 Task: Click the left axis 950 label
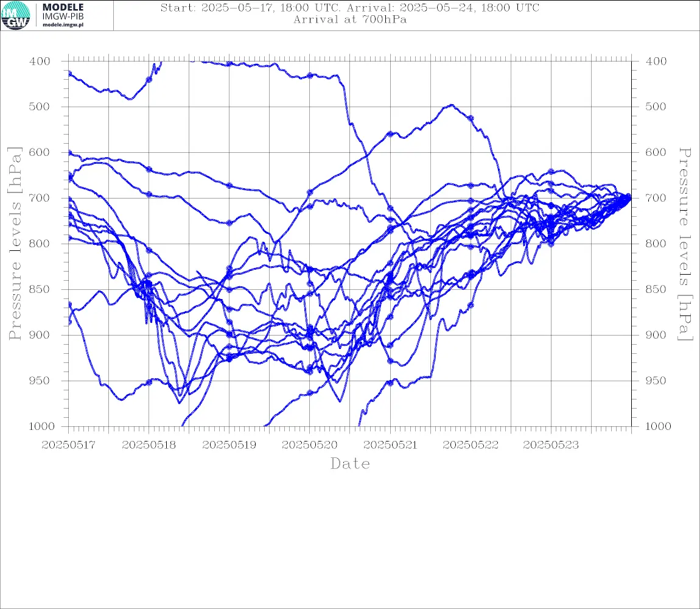40,380
